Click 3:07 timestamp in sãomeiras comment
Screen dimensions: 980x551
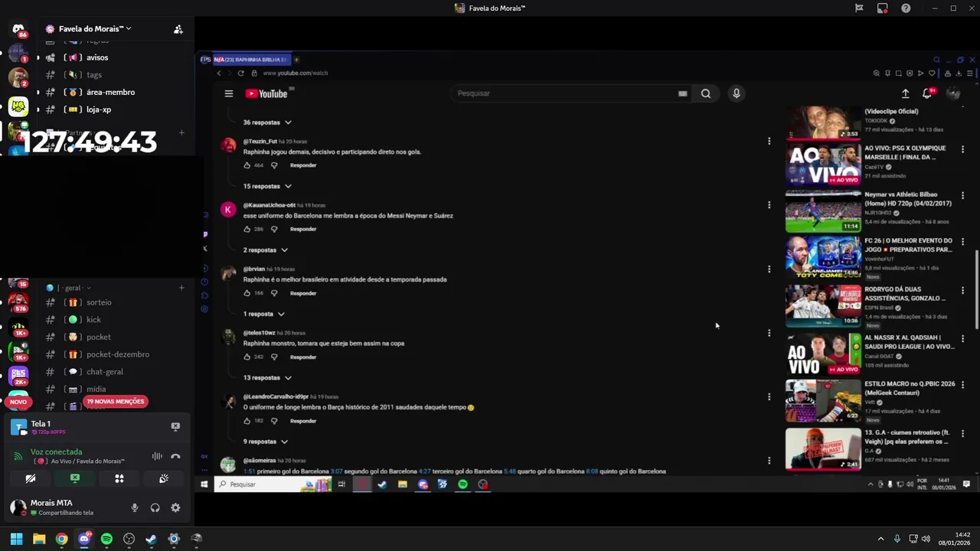336,471
